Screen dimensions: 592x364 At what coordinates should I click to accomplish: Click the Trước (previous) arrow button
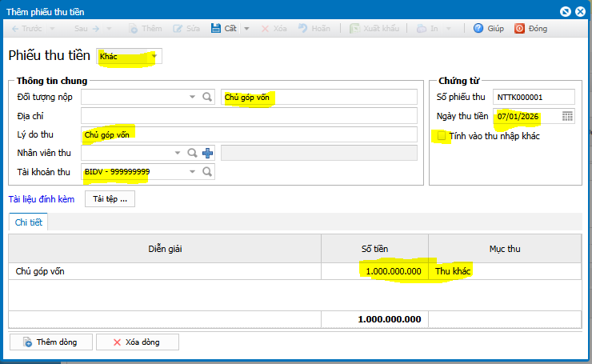(26, 29)
